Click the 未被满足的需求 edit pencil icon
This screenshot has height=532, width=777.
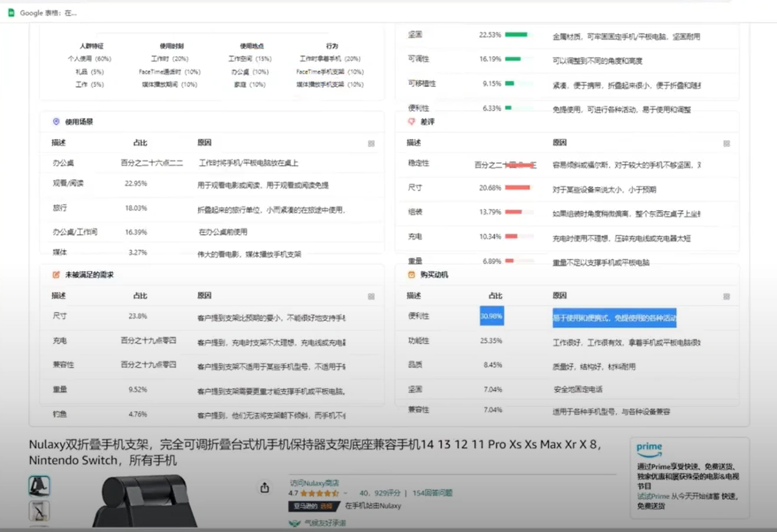[x=56, y=275]
